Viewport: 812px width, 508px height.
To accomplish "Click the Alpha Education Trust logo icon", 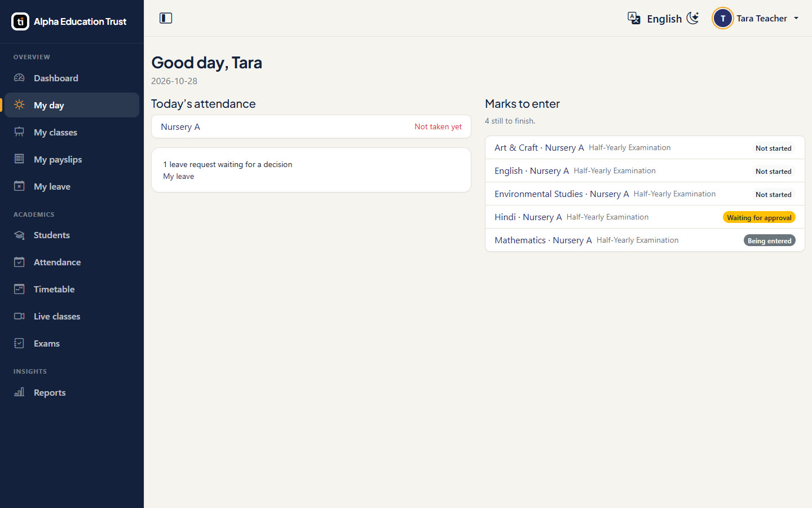I will point(20,21).
